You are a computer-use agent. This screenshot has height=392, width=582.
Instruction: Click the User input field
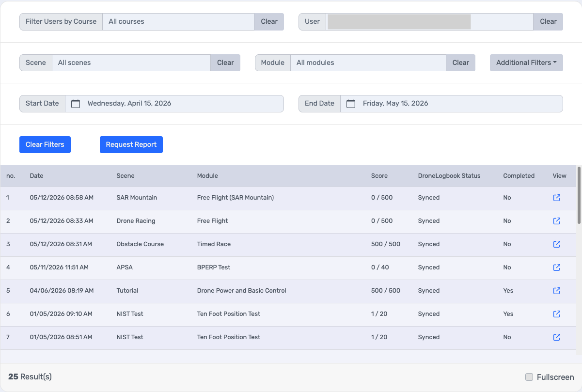point(429,22)
